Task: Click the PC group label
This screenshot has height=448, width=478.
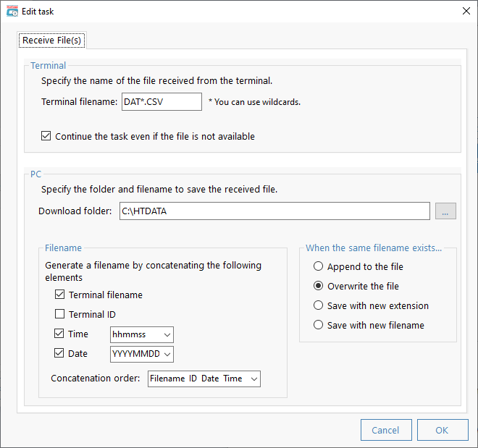Action: tap(35, 174)
